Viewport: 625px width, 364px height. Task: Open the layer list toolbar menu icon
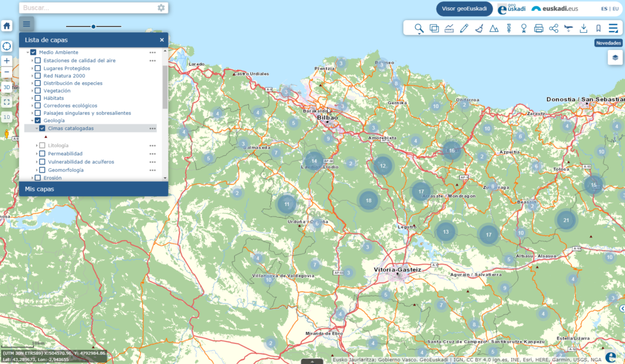click(613, 28)
